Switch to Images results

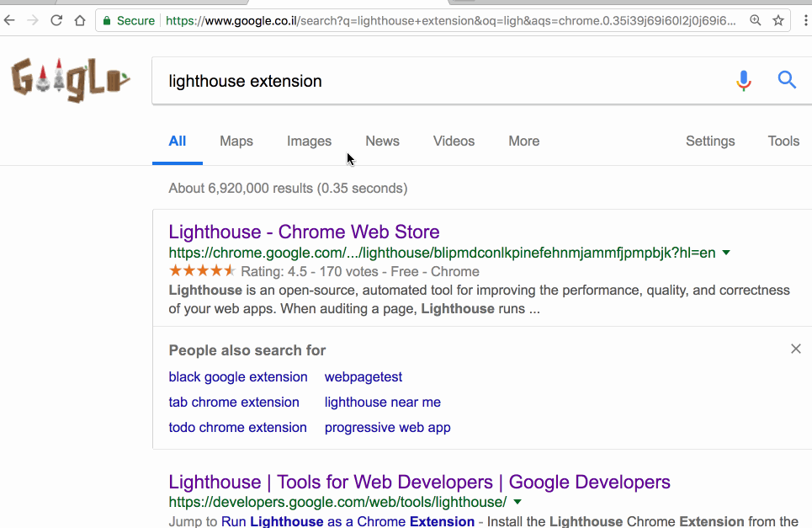309,141
